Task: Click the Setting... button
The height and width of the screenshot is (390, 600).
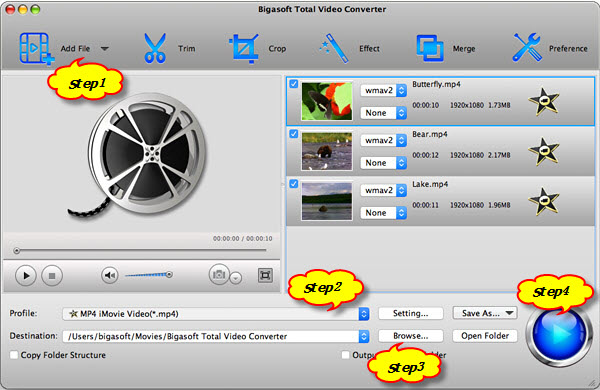Action: [x=411, y=313]
